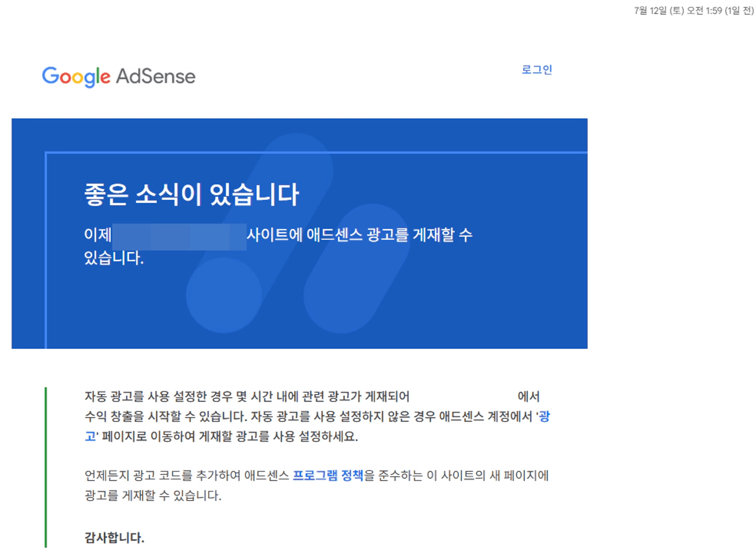Click the heading 좋은 소식이 있습니다
Screen dimensions: 755x560
click(192, 195)
